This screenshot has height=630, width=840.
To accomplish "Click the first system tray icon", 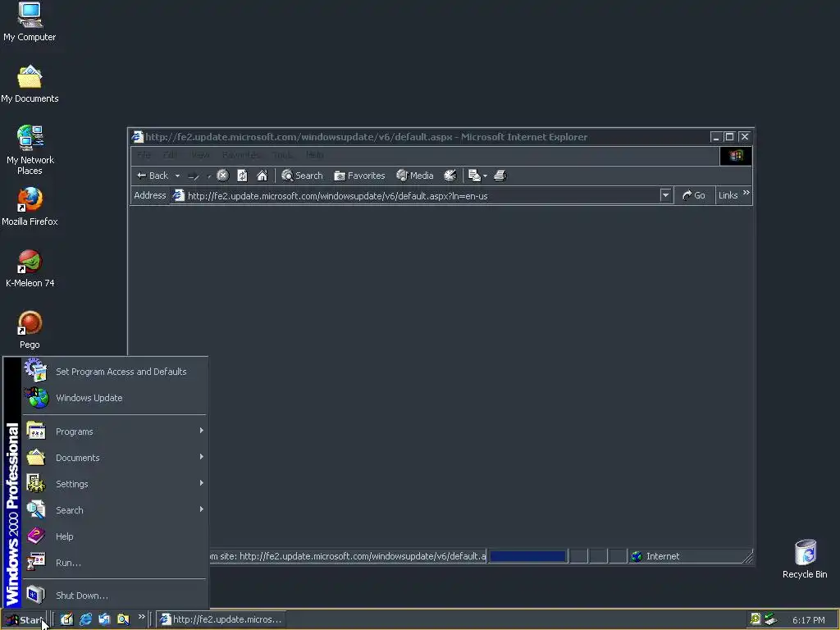I will click(x=756, y=619).
